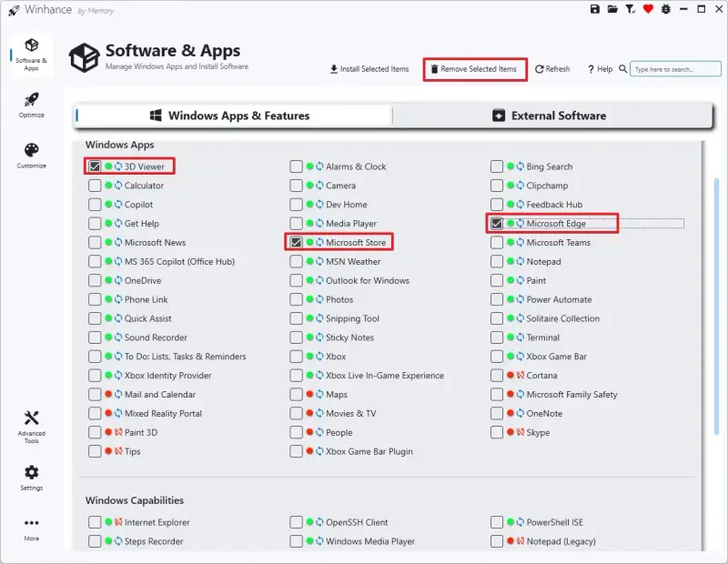Report a bug via the bug icon
The image size is (728, 564).
point(665,8)
